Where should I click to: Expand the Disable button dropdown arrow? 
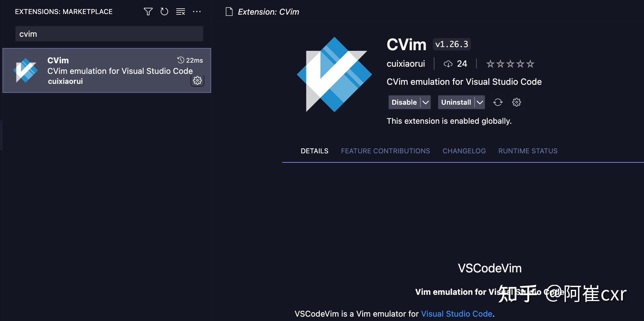pyautogui.click(x=425, y=102)
